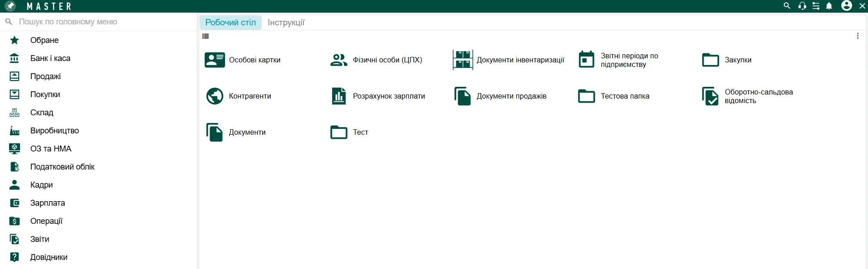Select the Робочий стіл tab

(230, 22)
